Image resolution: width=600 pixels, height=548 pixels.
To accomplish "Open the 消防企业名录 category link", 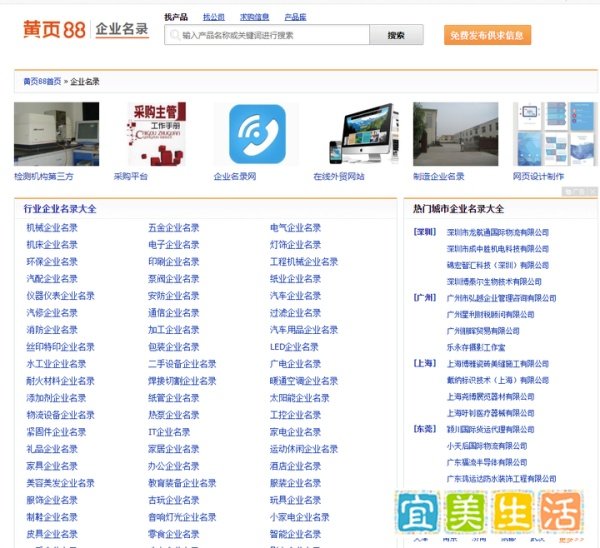I will 52,330.
